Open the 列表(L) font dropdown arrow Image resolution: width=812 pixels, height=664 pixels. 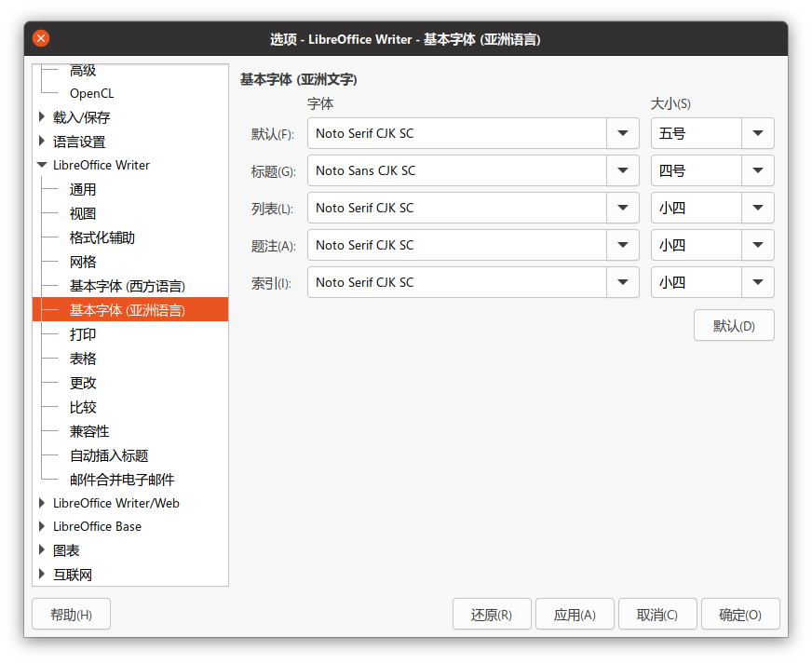coord(623,208)
